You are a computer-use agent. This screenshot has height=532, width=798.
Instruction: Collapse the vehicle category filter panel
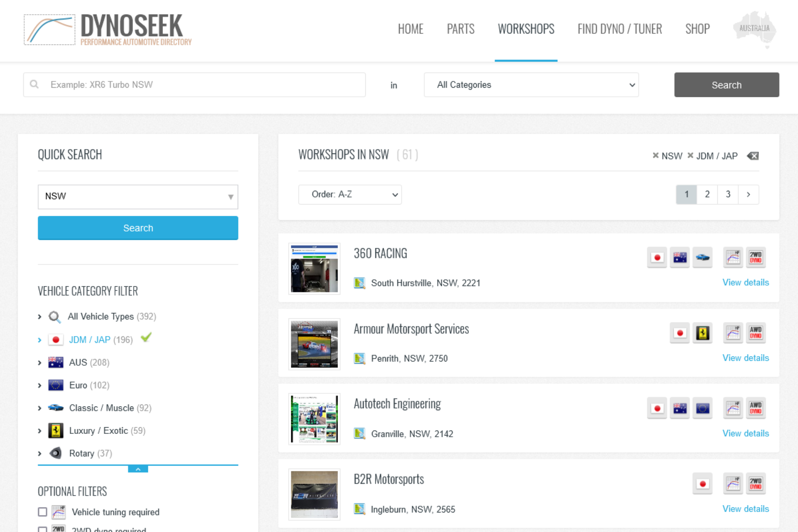138,469
